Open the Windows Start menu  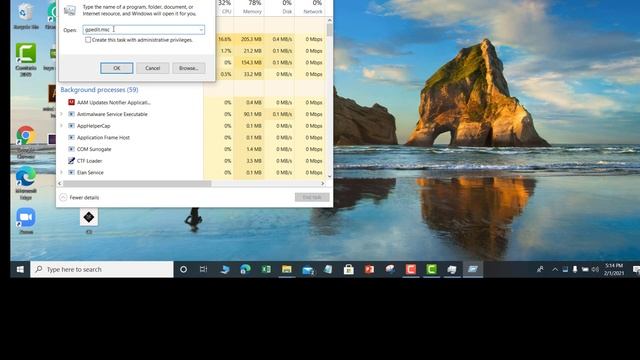[x=20, y=269]
